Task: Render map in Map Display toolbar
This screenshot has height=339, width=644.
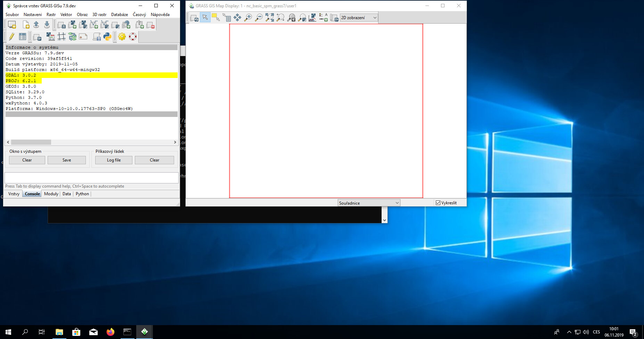Action: click(x=194, y=17)
